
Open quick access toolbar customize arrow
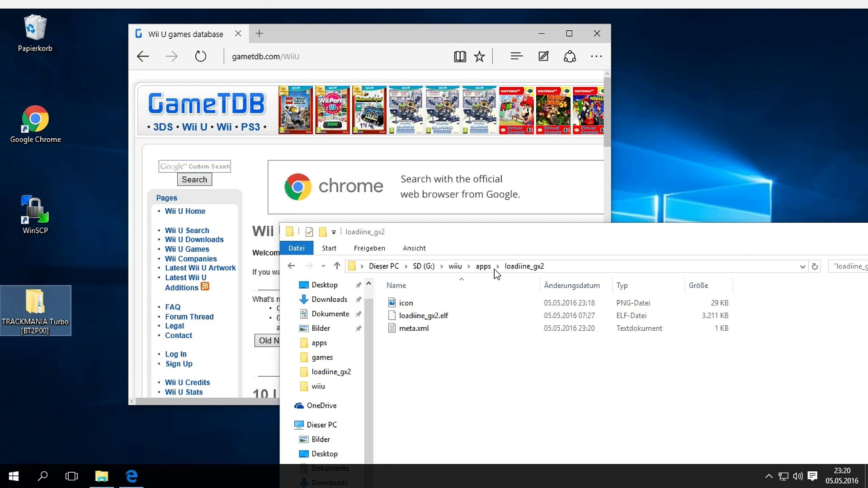click(334, 232)
